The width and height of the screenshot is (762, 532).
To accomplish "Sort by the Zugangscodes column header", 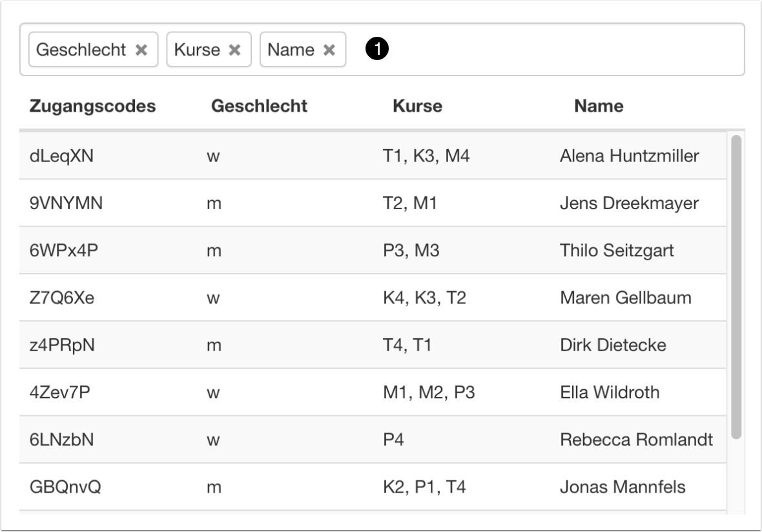I will 92,107.
